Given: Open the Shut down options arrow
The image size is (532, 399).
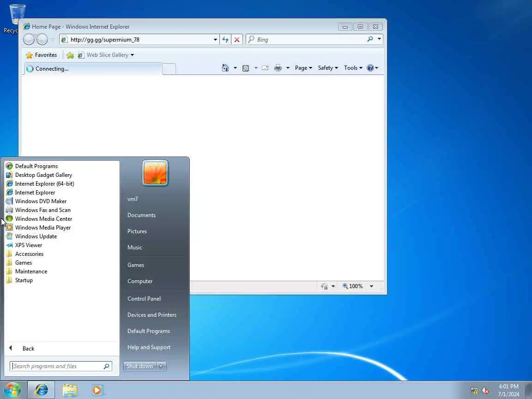Looking at the screenshot, I should [x=162, y=366].
